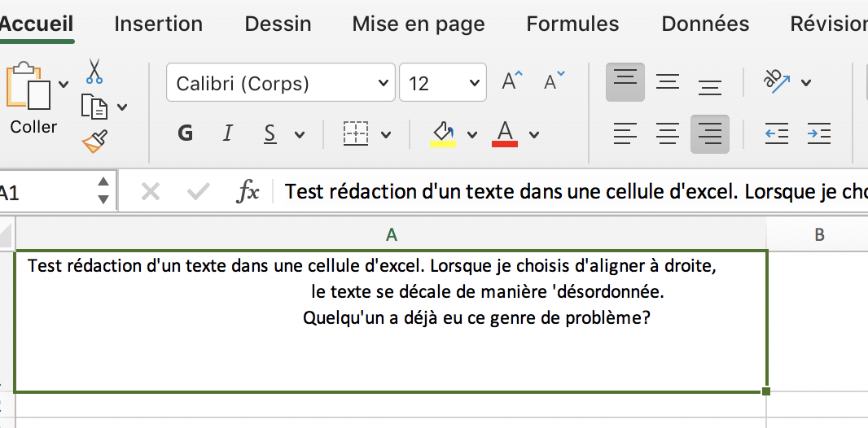Confirm the entry with the checkmark icon
This screenshot has height=428, width=868.
198,192
